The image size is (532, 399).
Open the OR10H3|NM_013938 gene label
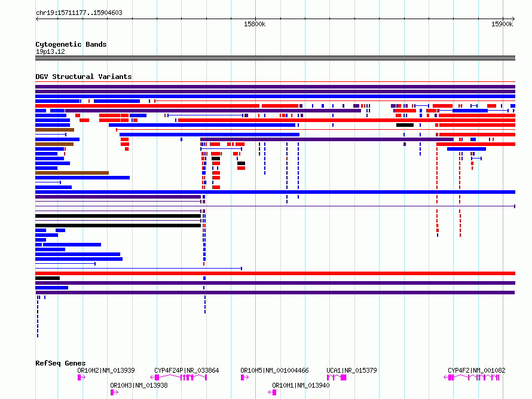(x=139, y=385)
